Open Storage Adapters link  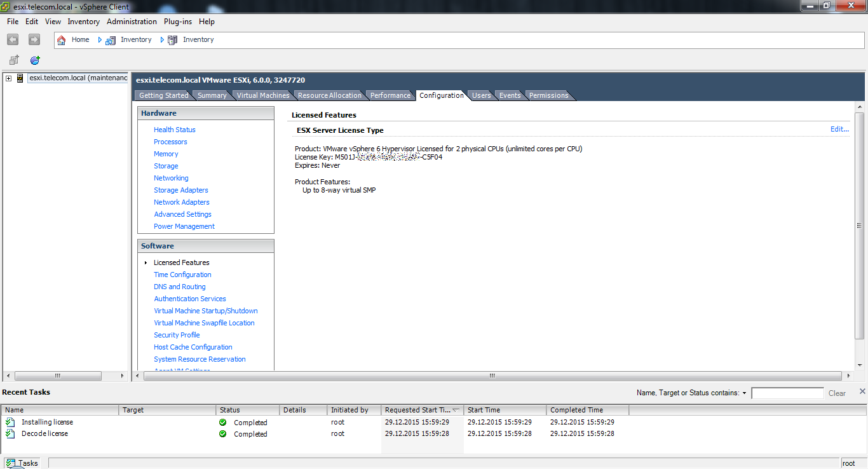(x=181, y=190)
